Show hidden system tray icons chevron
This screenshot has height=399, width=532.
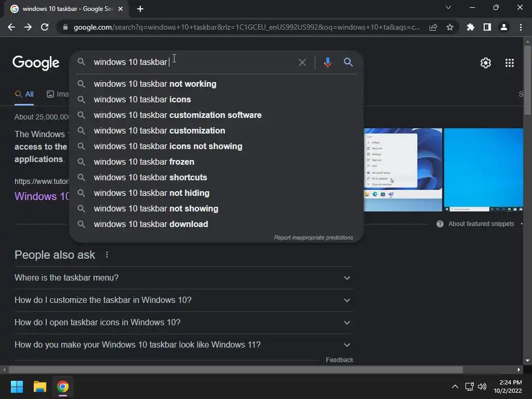455,387
